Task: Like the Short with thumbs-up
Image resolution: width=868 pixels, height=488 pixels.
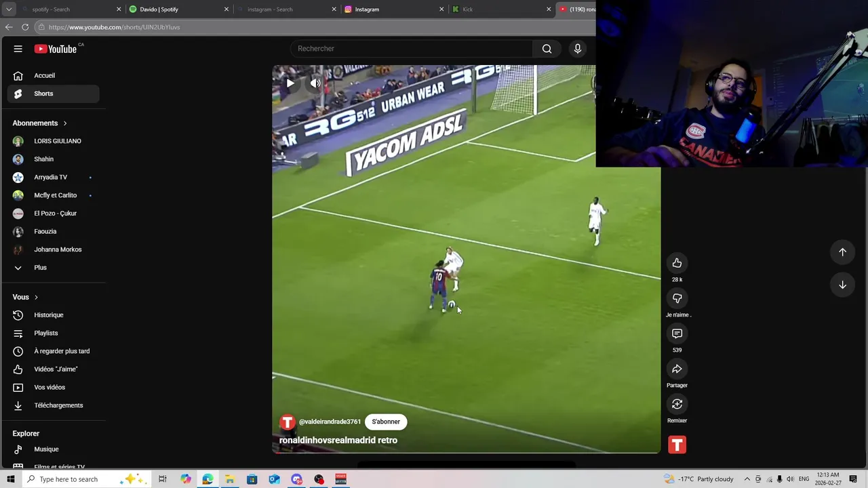Action: click(677, 263)
